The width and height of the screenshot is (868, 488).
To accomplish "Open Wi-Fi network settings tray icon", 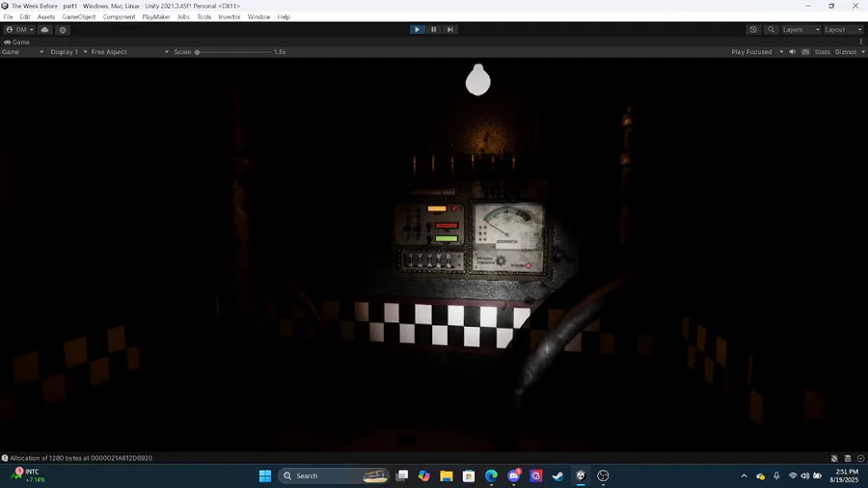I will (793, 475).
